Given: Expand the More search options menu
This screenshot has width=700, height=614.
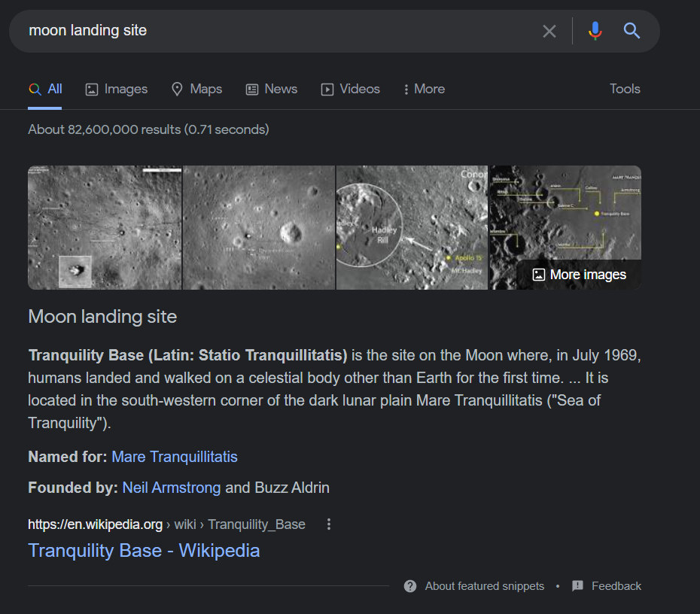Looking at the screenshot, I should 424,90.
